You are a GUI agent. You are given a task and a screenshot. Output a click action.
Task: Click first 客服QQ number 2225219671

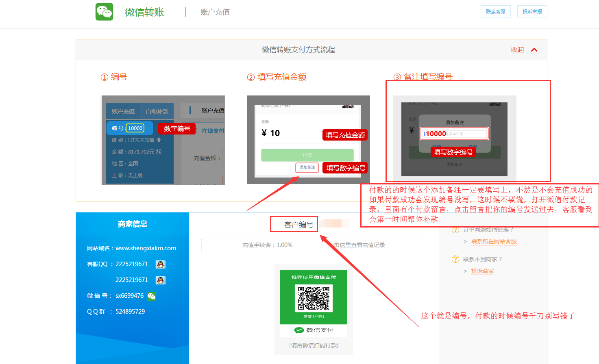click(132, 264)
